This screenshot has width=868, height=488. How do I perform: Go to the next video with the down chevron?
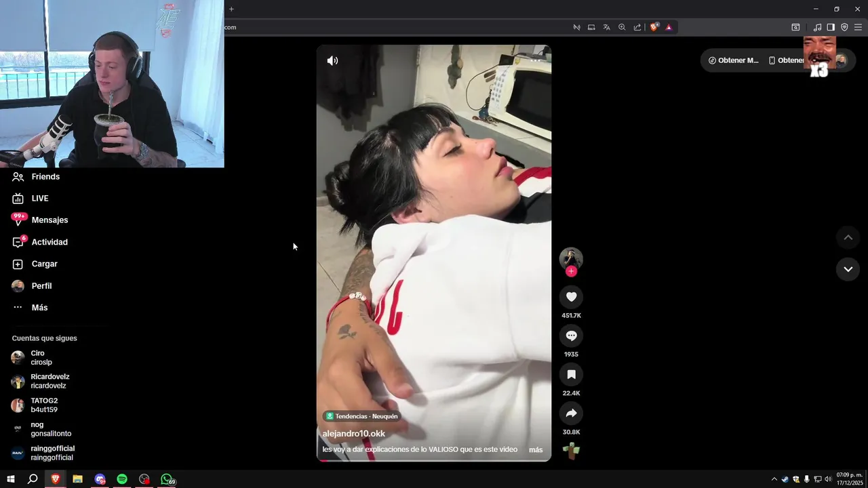[848, 269]
